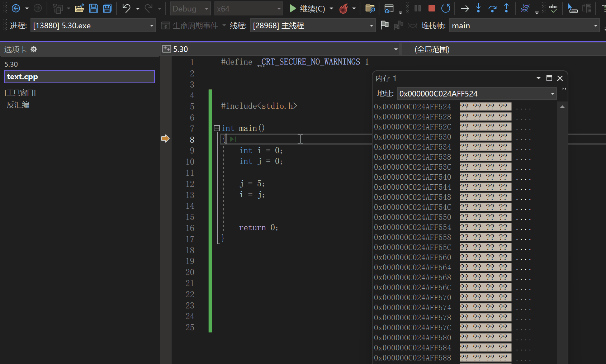Continue debugging with 继续(C)
Screen dimensions: 606x364
[307, 8]
